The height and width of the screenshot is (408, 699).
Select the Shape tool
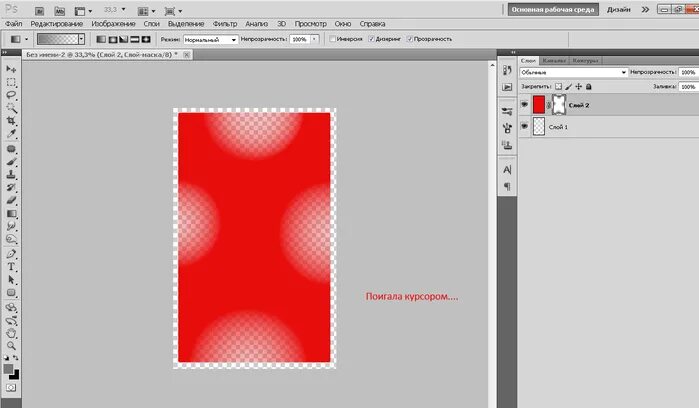[x=11, y=293]
